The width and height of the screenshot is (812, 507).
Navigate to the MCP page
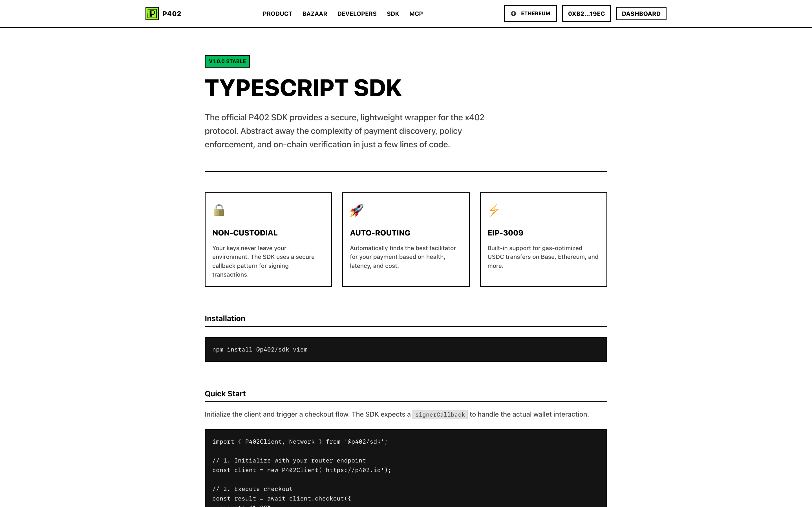point(416,14)
